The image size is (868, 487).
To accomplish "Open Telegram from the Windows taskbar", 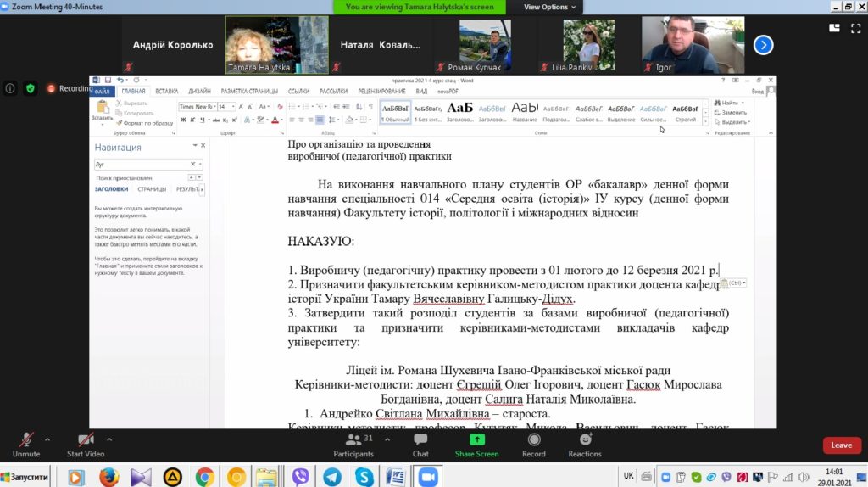I will (332, 476).
